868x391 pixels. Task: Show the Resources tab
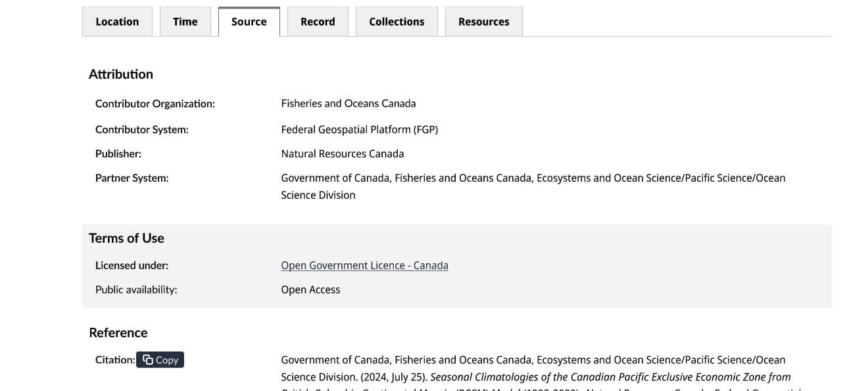pos(484,22)
